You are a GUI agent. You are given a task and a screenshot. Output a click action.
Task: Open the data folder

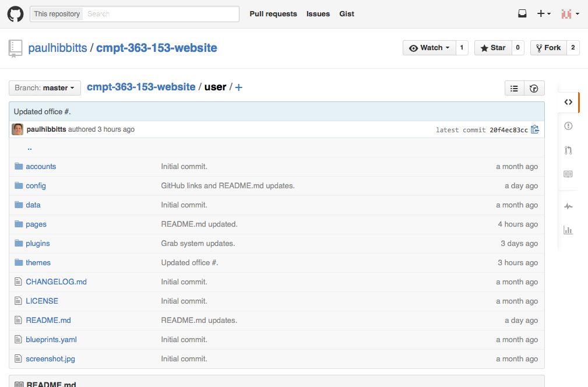click(33, 205)
